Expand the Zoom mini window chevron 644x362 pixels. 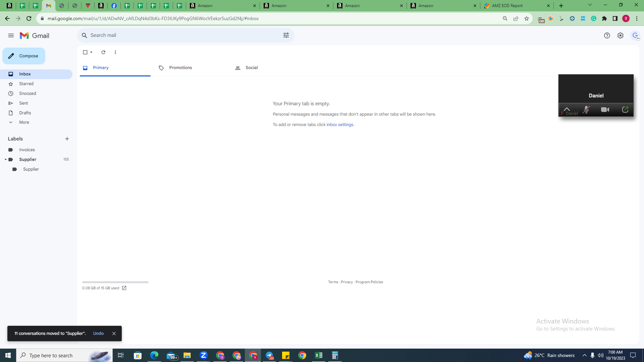point(567,109)
